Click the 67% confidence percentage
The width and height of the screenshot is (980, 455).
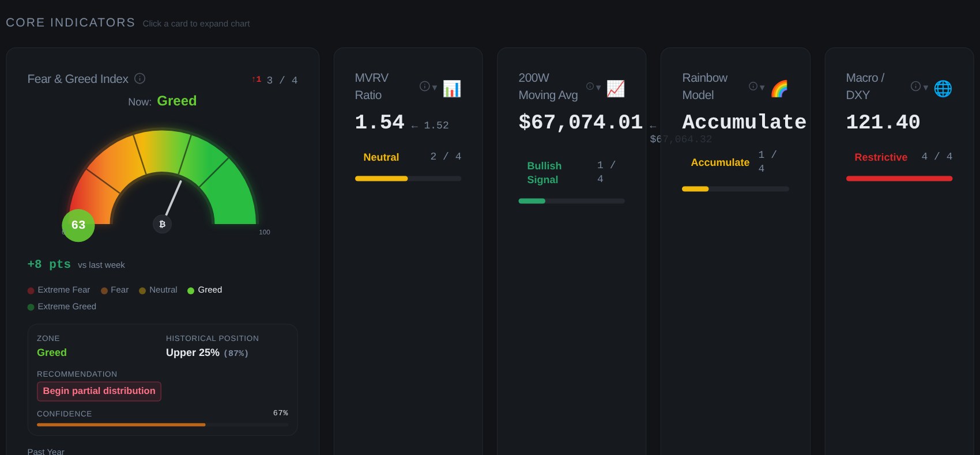coord(281,413)
